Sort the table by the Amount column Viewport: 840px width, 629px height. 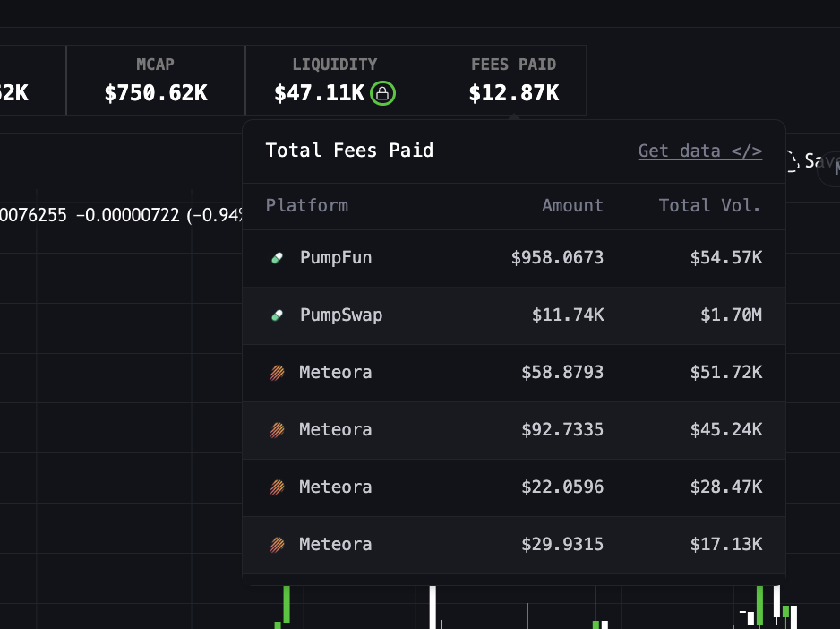[573, 205]
